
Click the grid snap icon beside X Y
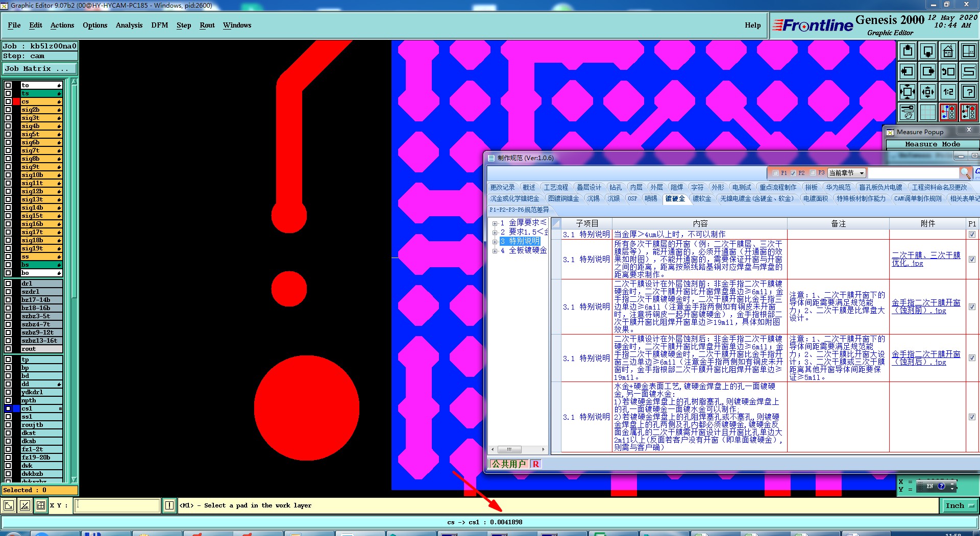(41, 505)
